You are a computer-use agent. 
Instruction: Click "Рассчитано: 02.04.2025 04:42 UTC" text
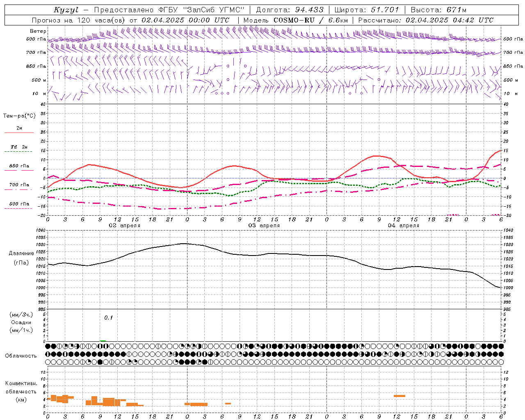tap(426, 20)
